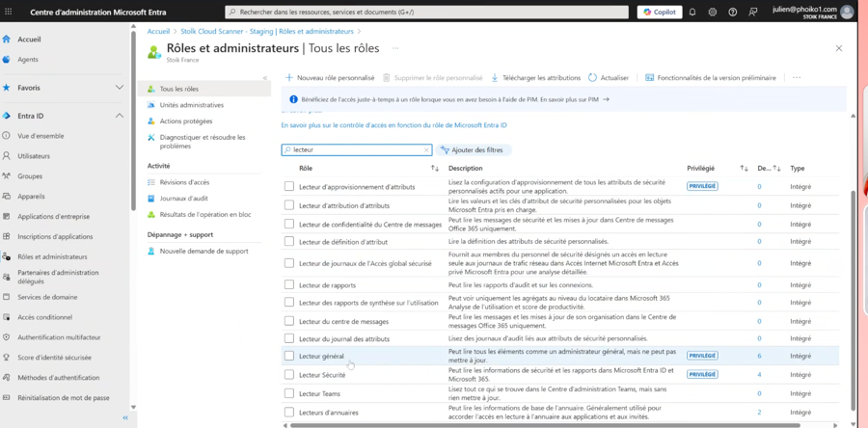Open the more options ellipsis in toolbar
The image size is (868, 428).
pyautogui.click(x=796, y=78)
